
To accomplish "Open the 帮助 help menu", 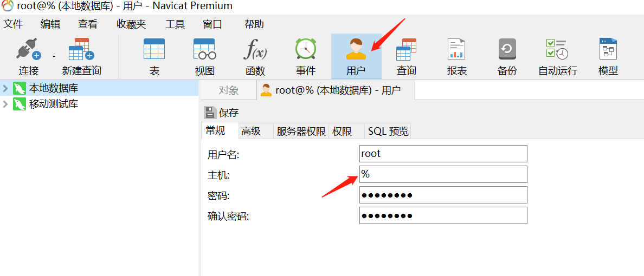I will pos(254,24).
